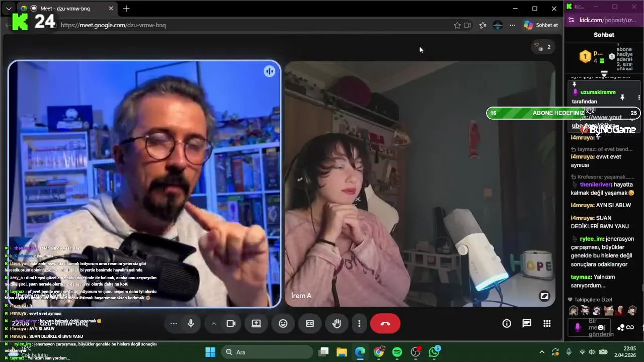Click uzumakiremm username in pinned message
Image resolution: width=644 pixels, height=362 pixels.
[x=598, y=93]
